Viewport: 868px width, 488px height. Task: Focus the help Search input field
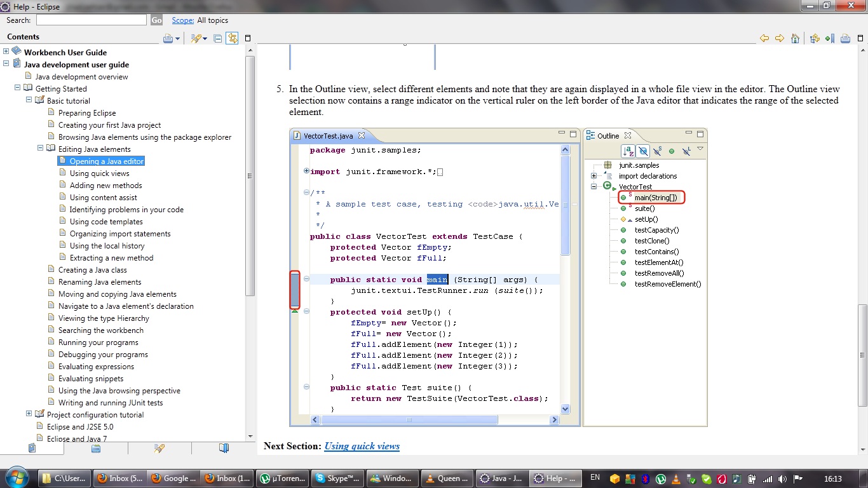[91, 20]
